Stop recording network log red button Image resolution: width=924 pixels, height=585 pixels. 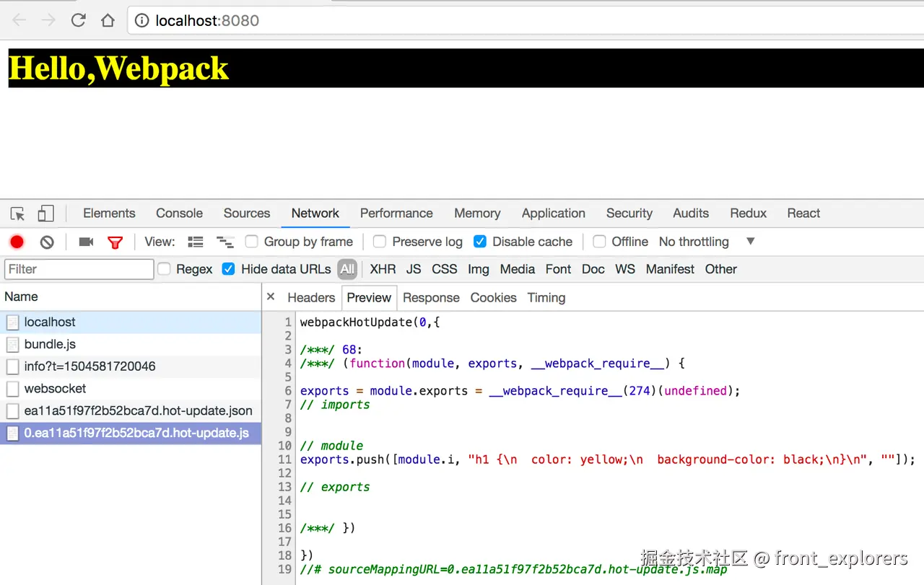click(17, 242)
